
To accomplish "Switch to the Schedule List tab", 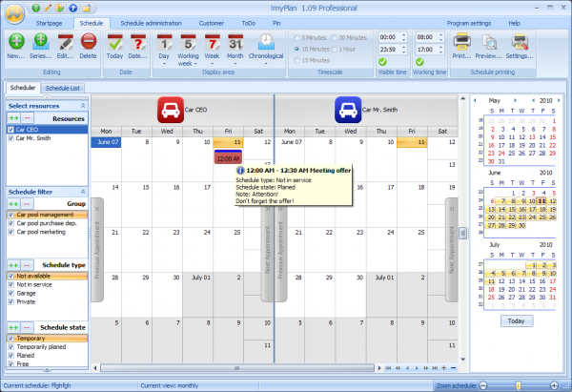I will (63, 88).
